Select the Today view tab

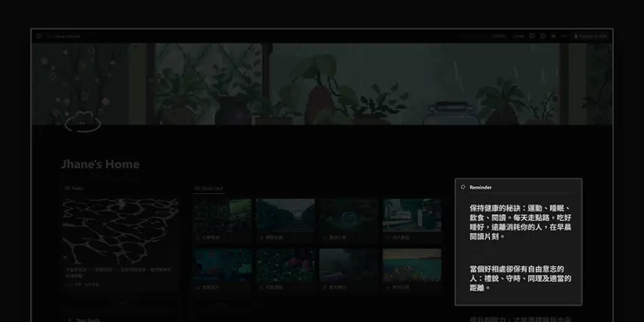click(x=74, y=188)
